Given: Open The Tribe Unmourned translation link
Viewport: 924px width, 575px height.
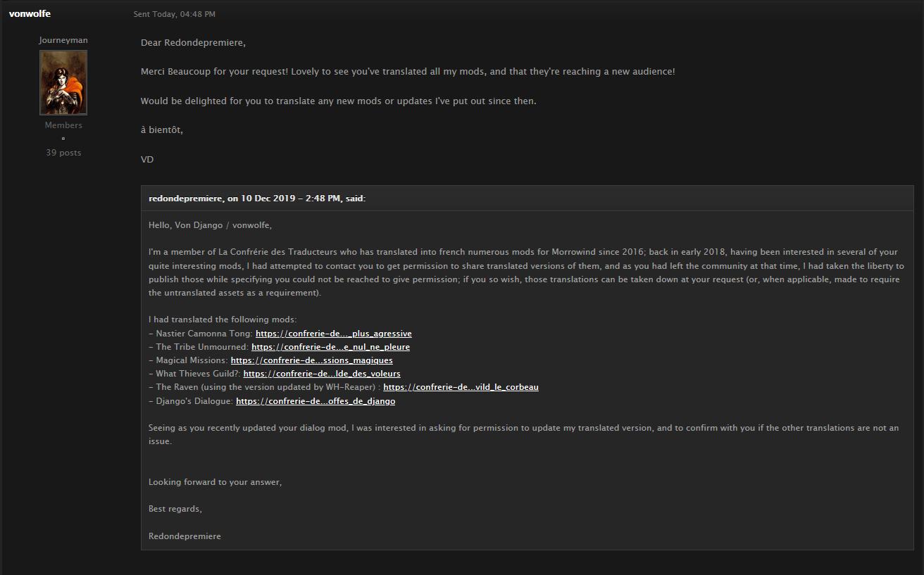Looking at the screenshot, I should [330, 347].
